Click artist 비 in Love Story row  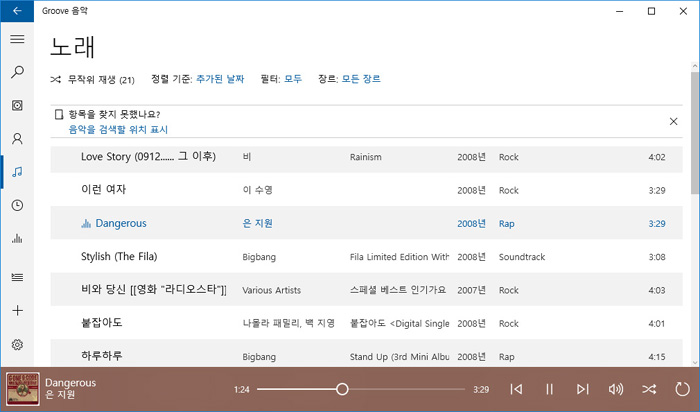click(247, 157)
